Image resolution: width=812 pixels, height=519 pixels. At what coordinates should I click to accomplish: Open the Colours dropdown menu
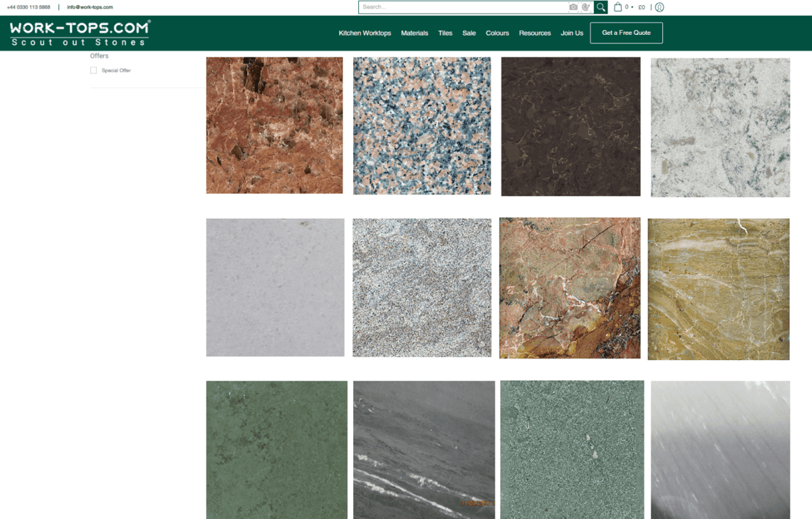(497, 33)
